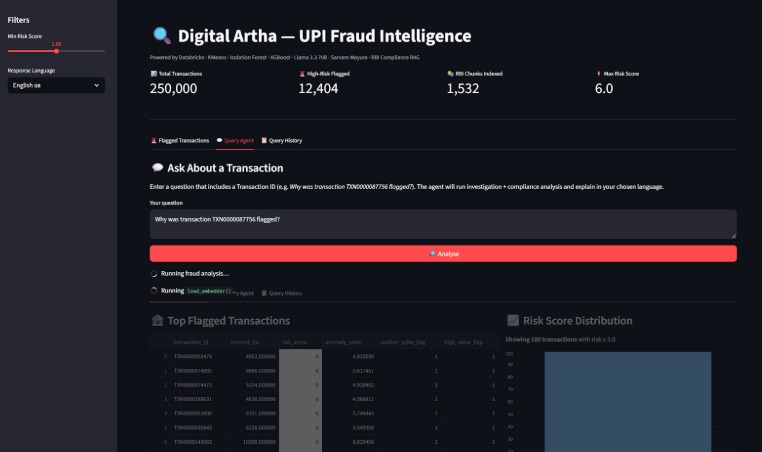
Task: Click the chart icon by Risk Score Distribution
Action: coord(513,320)
